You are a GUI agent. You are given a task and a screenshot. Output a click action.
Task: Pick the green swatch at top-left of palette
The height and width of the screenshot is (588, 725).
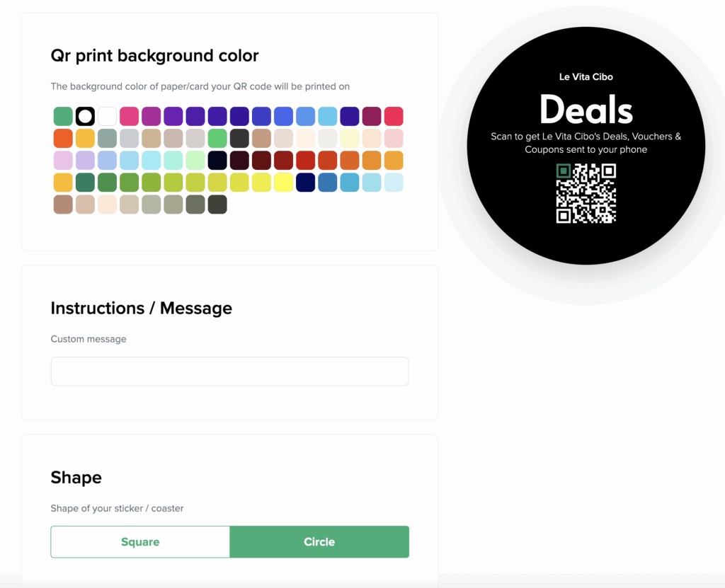pyautogui.click(x=63, y=117)
